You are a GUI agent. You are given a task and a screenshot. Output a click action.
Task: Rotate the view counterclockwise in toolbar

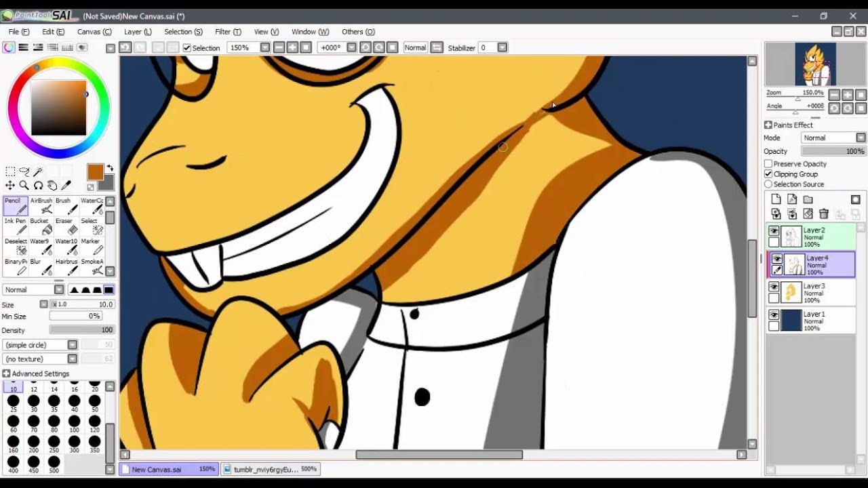pyautogui.click(x=365, y=47)
